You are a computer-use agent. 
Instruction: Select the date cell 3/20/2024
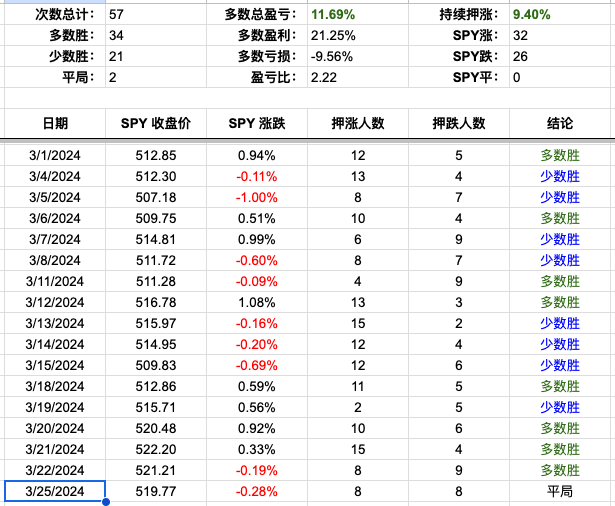55,428
